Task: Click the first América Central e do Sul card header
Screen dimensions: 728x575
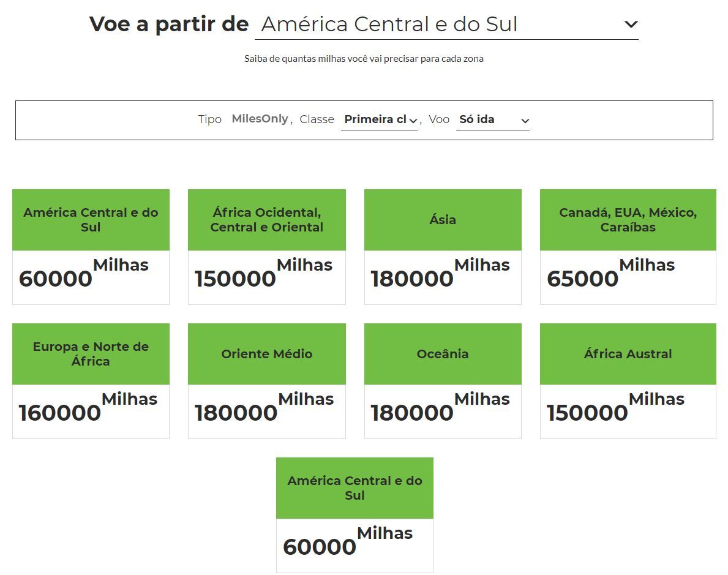Action: click(x=91, y=220)
